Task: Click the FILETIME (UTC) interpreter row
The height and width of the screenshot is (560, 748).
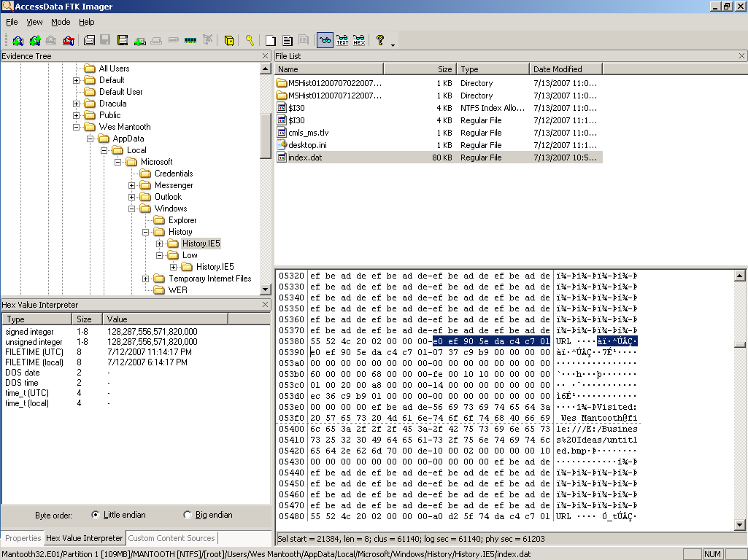Action: (136, 351)
